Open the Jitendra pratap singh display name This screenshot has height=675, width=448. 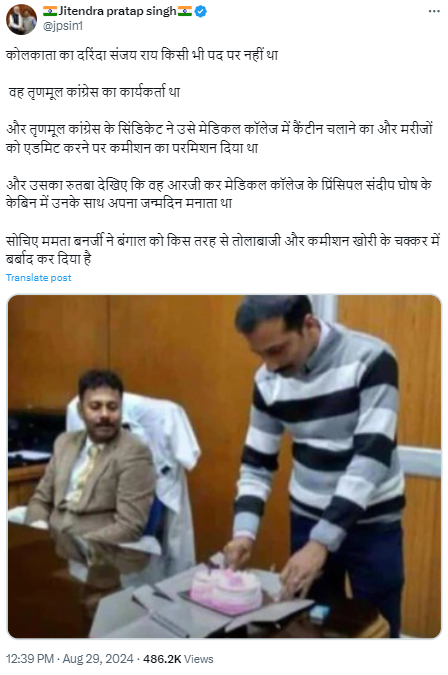click(117, 11)
